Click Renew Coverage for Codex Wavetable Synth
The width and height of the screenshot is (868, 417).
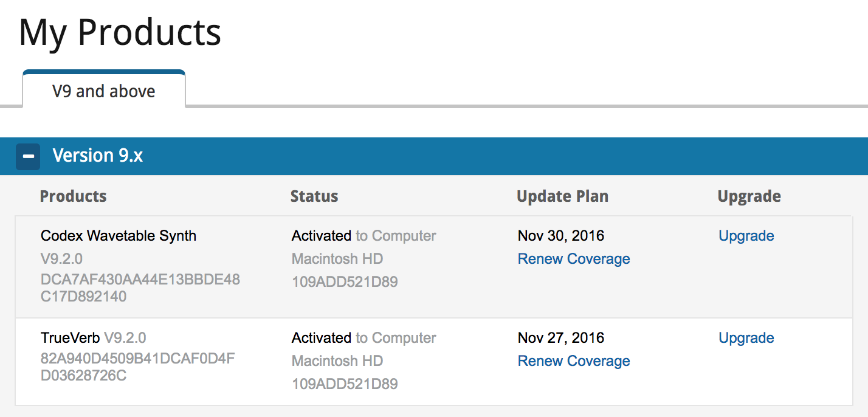[x=573, y=259]
